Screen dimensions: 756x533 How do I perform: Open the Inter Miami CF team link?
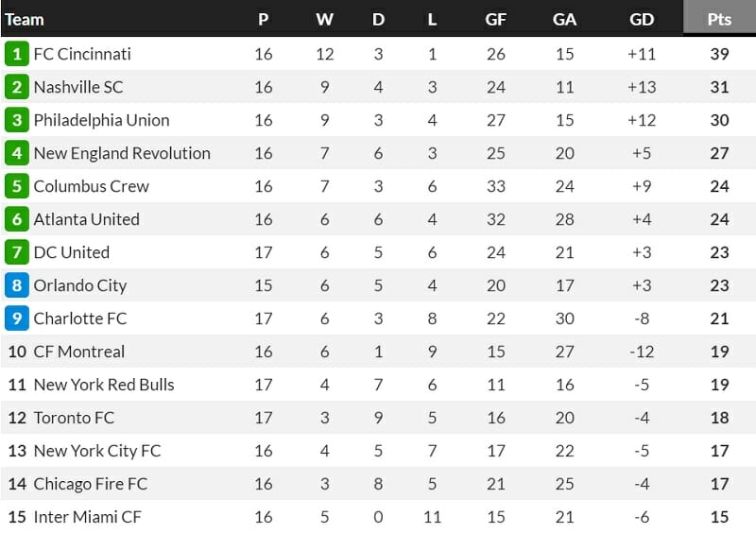click(88, 517)
